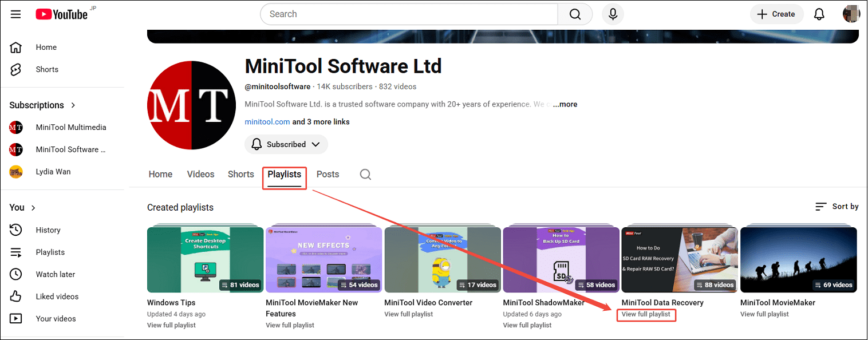Expand the You section chevron
This screenshot has width=868, height=340.
pos(33,208)
